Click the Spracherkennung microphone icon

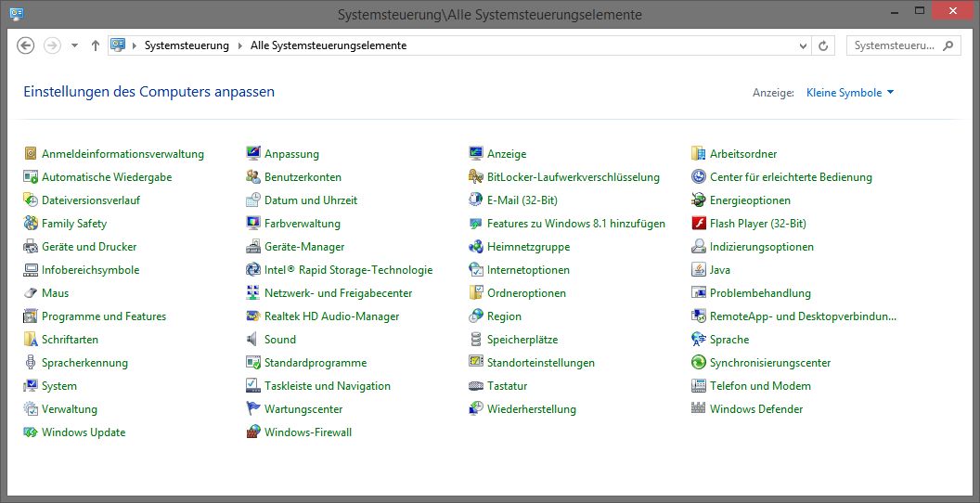(31, 363)
